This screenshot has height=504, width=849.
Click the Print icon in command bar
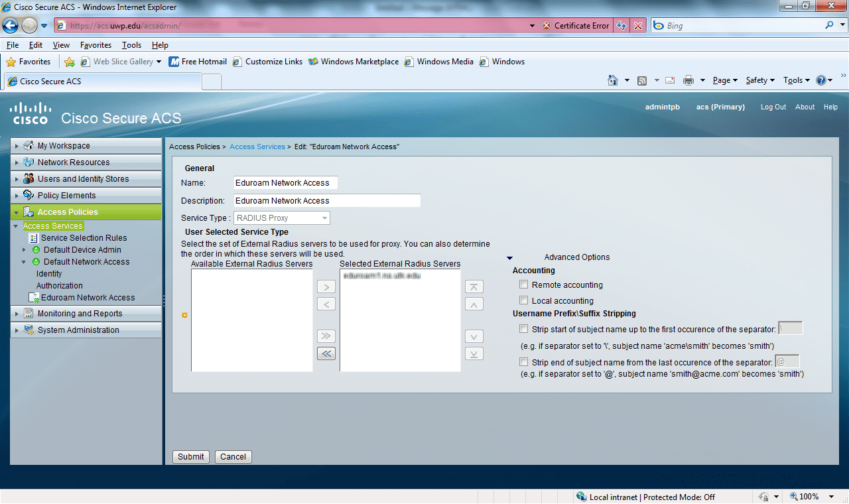(x=688, y=80)
